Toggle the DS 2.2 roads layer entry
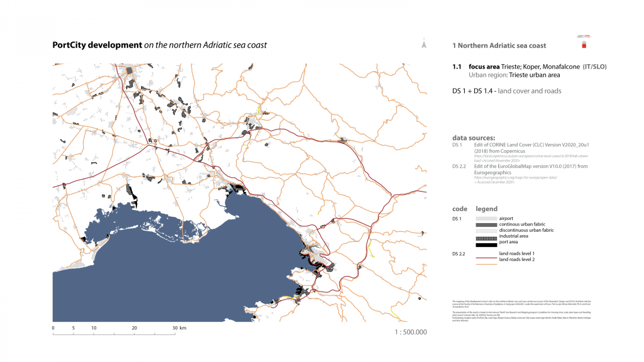Screen dimensions: 644x362 coord(457,253)
